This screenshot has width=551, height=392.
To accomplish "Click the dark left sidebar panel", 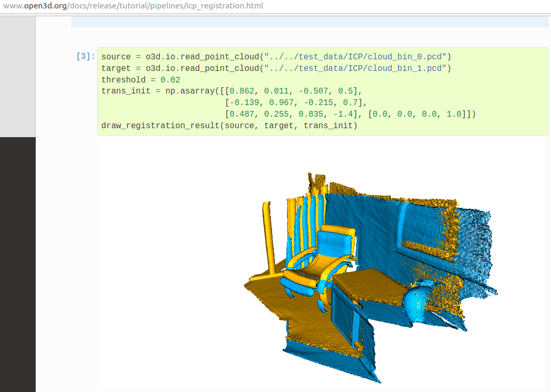I will tap(17, 263).
